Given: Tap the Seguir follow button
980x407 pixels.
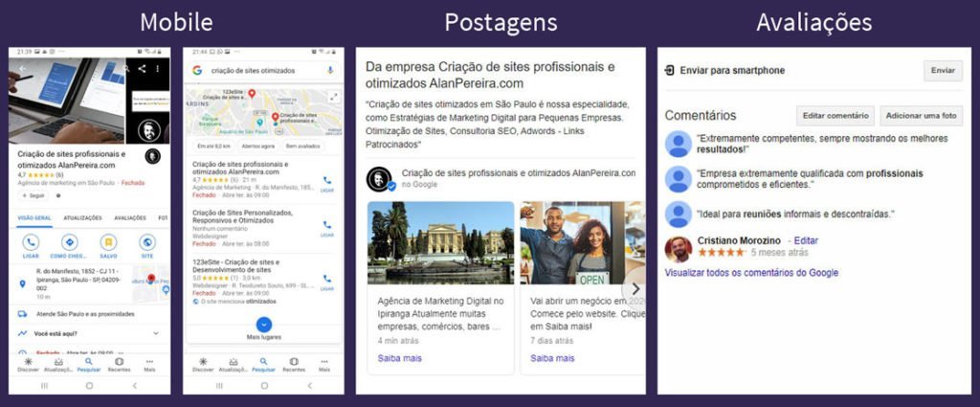Looking at the screenshot, I should tap(33, 195).
